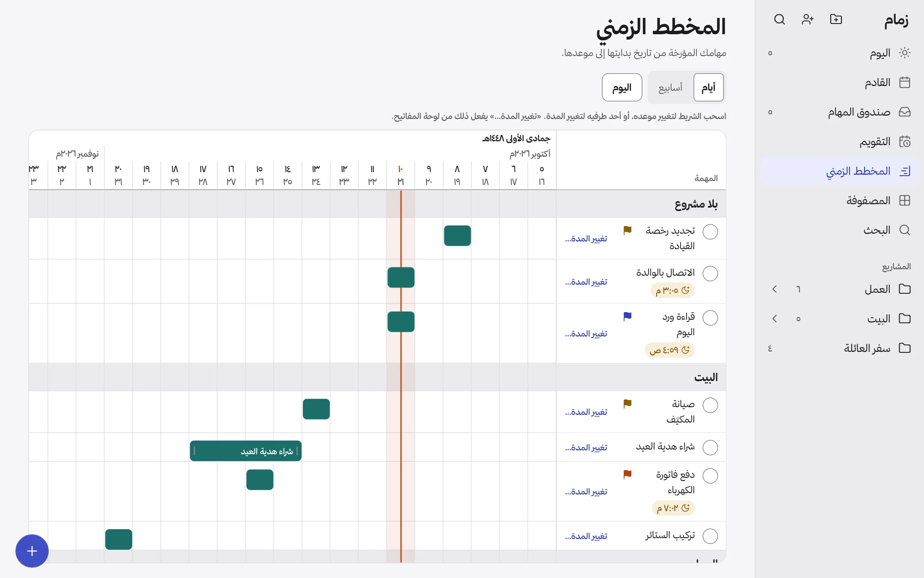924x578 pixels.
Task: Switch to أيام view
Action: 708,87
